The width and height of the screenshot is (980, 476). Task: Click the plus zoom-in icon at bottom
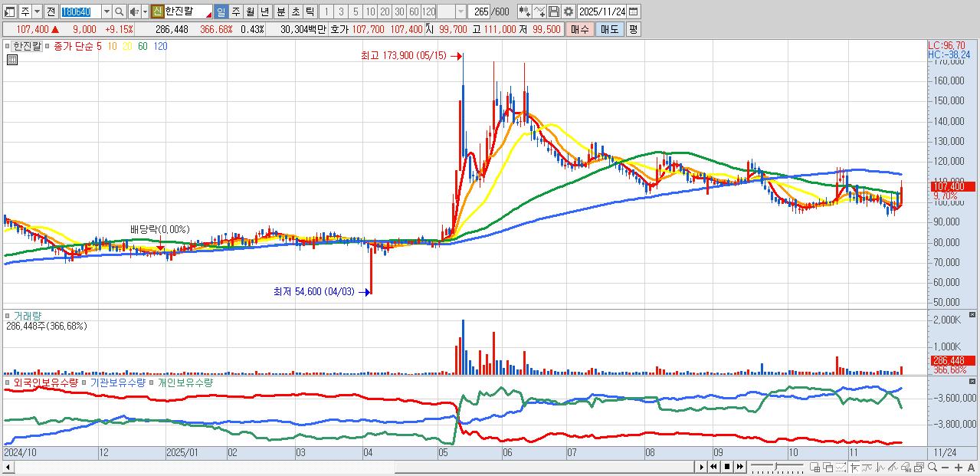[958, 467]
